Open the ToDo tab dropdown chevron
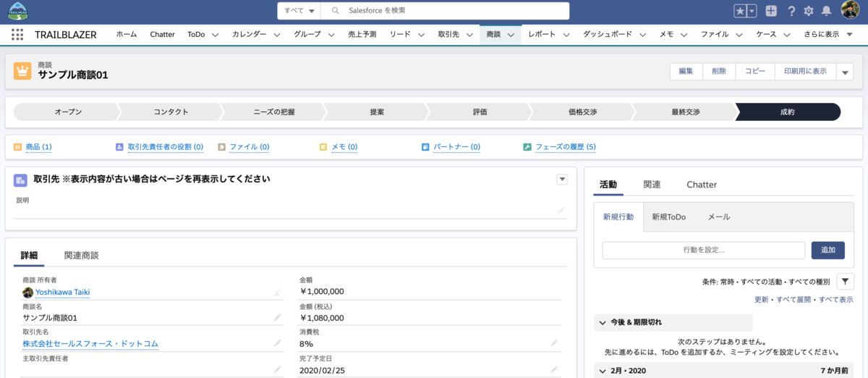Viewport: 868px width, 378px height. [215, 35]
